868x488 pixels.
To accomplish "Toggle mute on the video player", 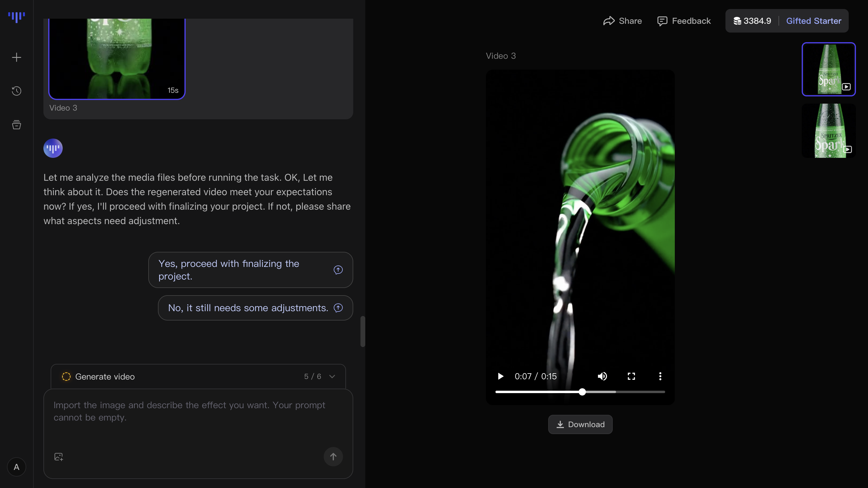I will point(602,376).
